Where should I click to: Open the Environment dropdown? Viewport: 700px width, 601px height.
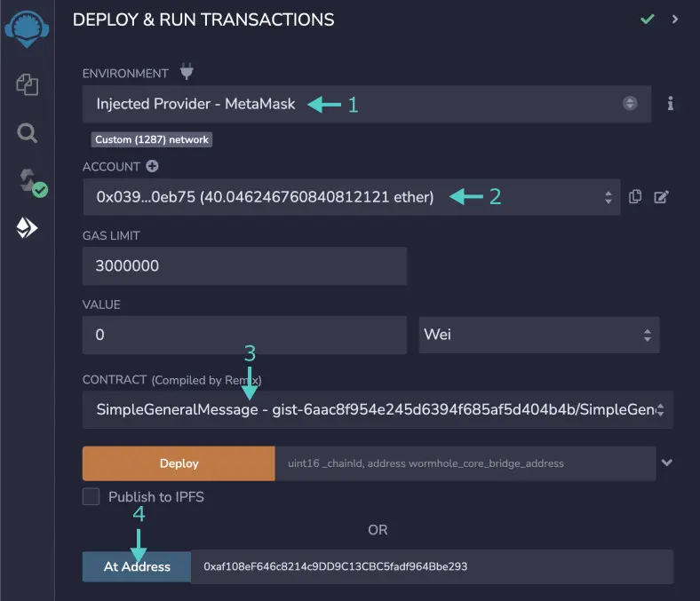click(367, 104)
